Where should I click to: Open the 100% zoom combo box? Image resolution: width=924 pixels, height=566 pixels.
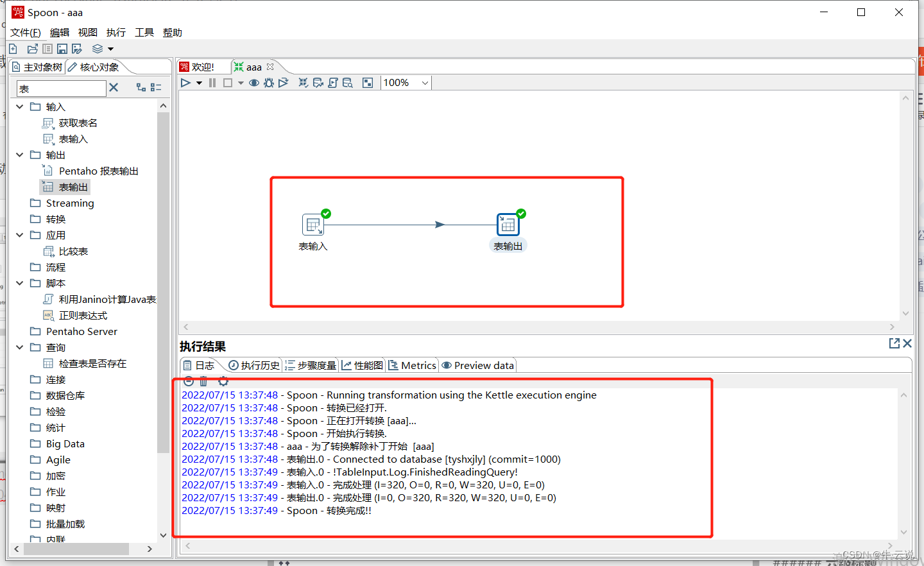pyautogui.click(x=406, y=83)
